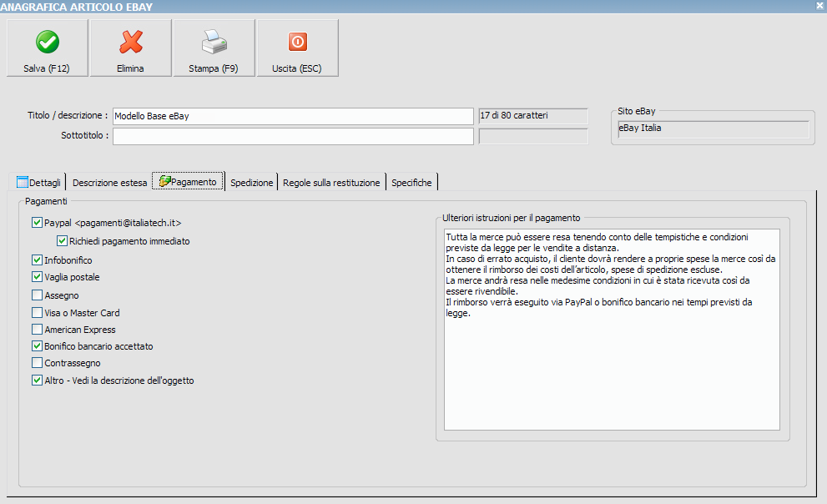Viewport: 827px width, 504px height.
Task: Click the Elimina button label
Action: point(130,68)
